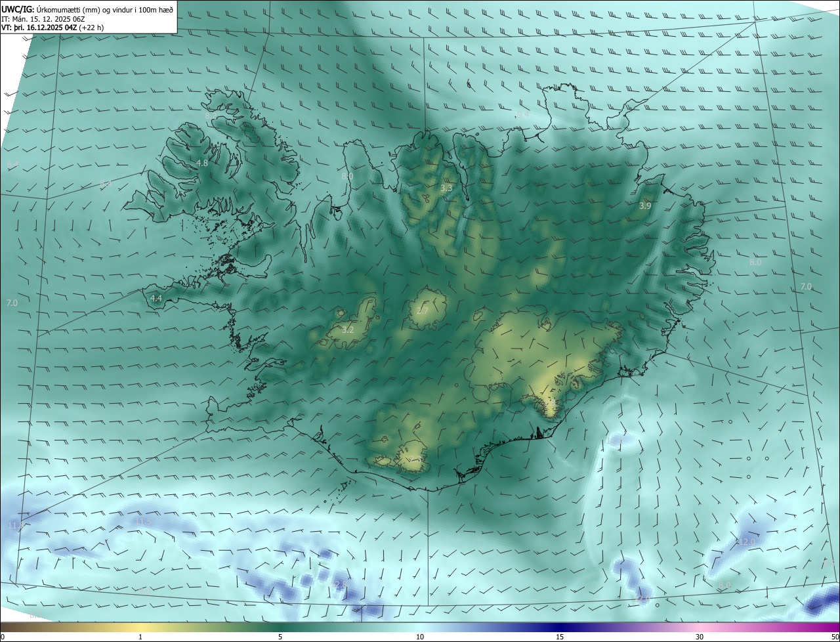Click the 50 tick on the color scale
Screen dimensions: 840x642
[835, 637]
